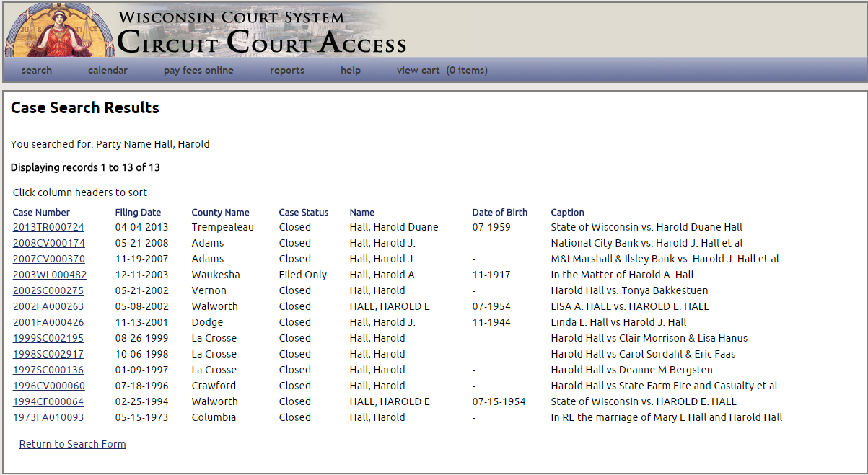
Task: Click filing date 12-11-2003
Action: tap(142, 275)
